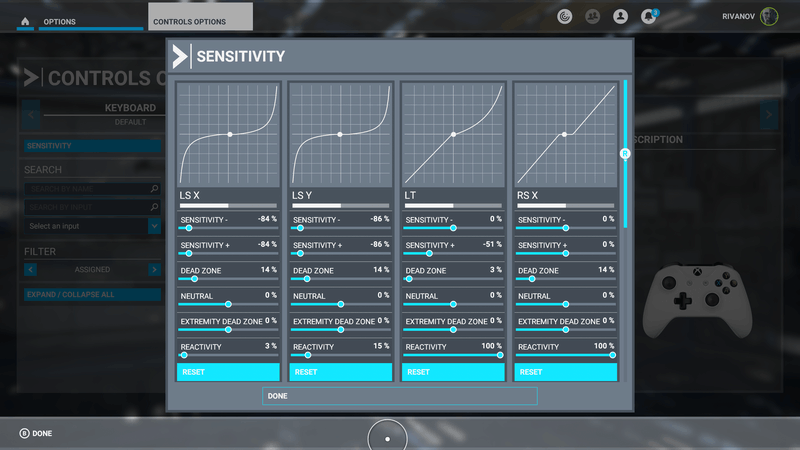Adjust RS X Sensitivity - slider

pos(566,228)
